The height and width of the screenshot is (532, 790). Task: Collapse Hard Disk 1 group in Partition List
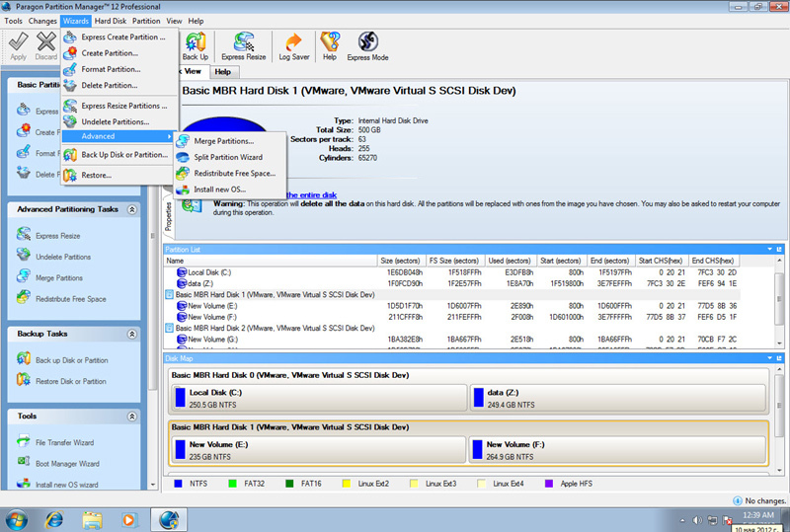point(170,295)
